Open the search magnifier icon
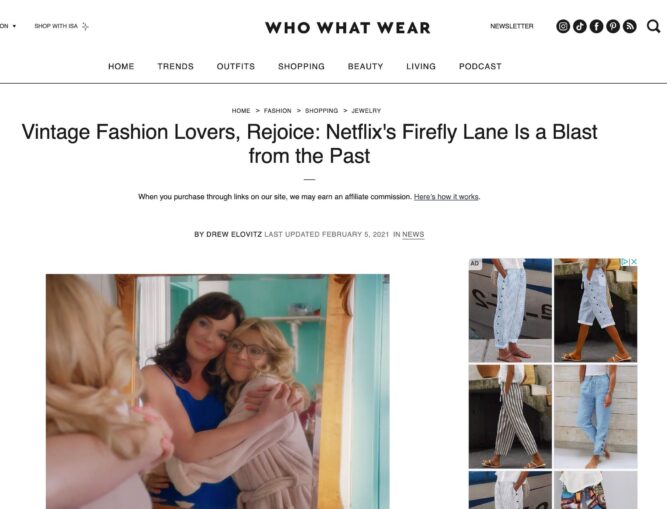The image size is (667, 509). click(x=653, y=26)
